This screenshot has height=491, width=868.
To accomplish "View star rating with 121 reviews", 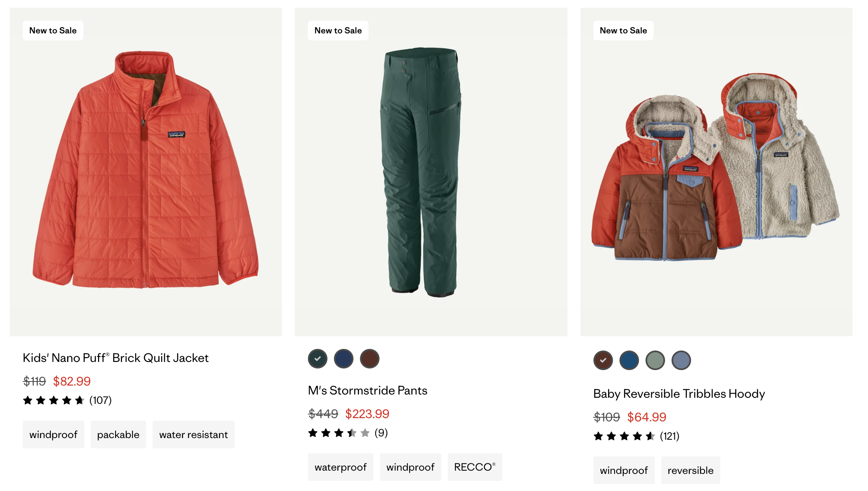I will click(x=637, y=436).
